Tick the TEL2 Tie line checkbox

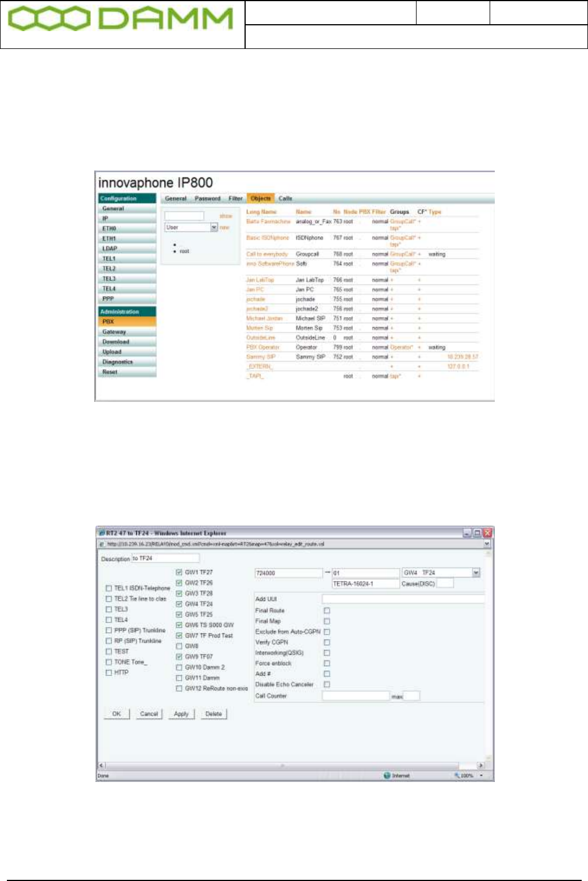109,599
